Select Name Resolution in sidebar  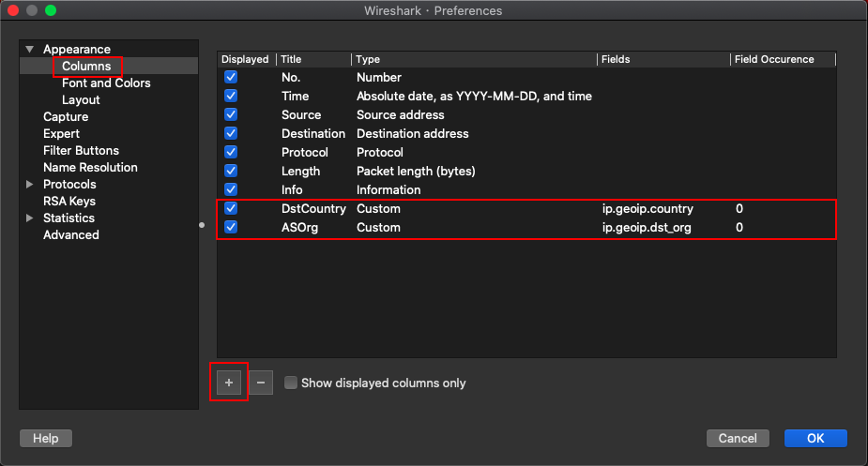point(90,168)
